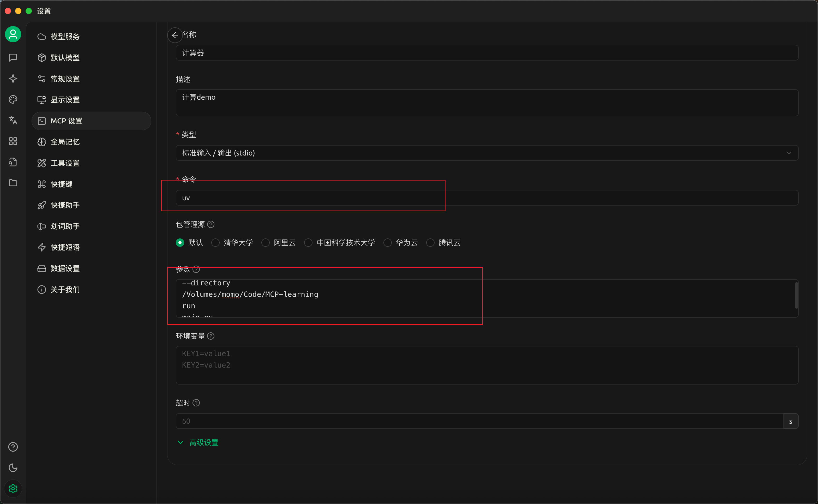Open the chat assistant sidebar icon
Viewport: 818px width, 504px height.
(13, 58)
